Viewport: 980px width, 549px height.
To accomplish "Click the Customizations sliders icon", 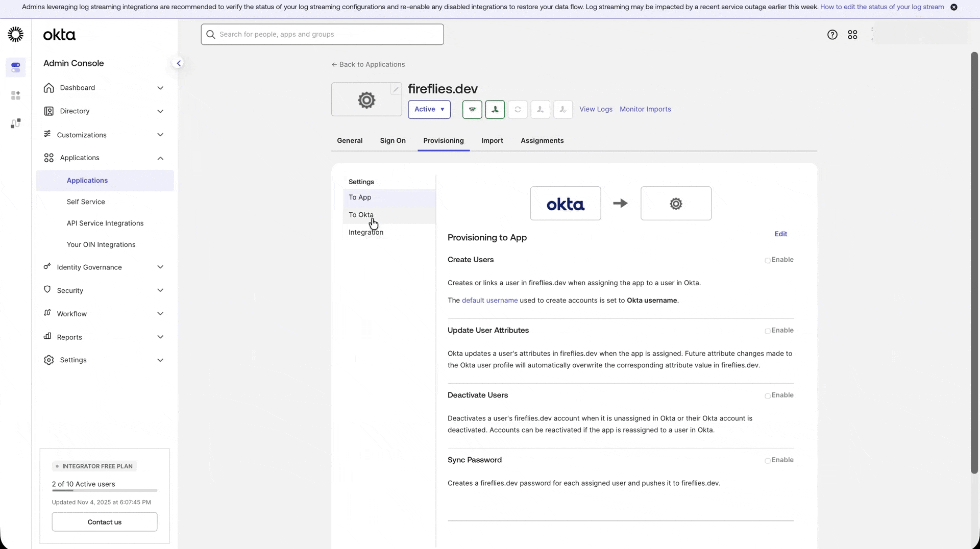I will (x=47, y=134).
